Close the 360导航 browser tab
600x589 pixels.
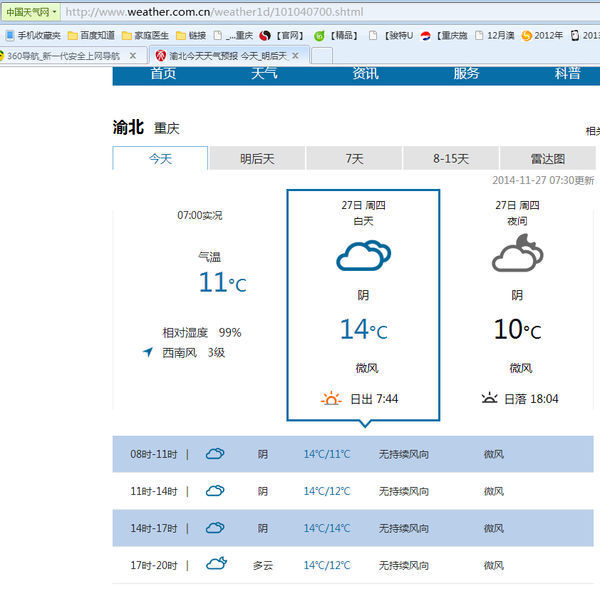coord(133,56)
